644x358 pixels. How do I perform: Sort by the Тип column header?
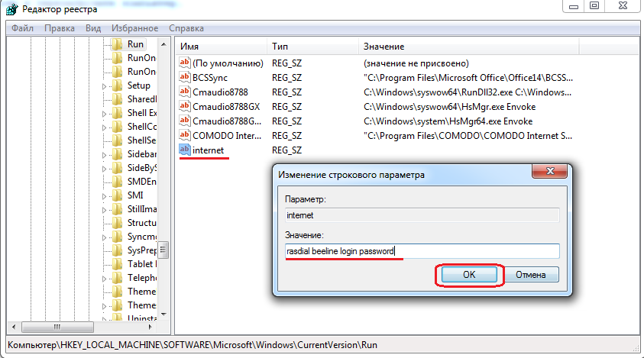[313, 47]
